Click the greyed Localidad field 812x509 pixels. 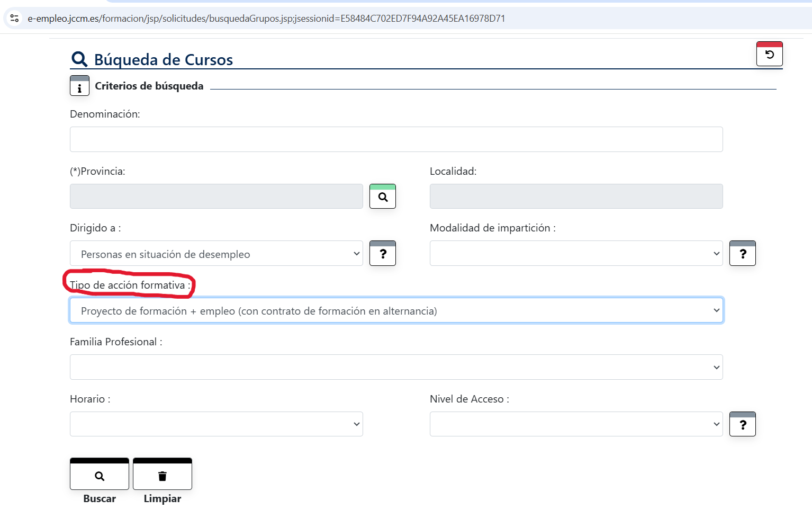576,197
